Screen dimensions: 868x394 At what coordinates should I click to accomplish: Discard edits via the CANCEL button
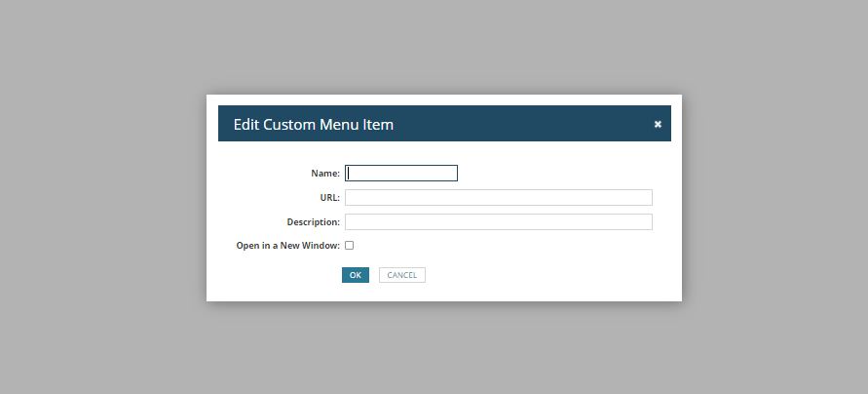[x=402, y=275]
